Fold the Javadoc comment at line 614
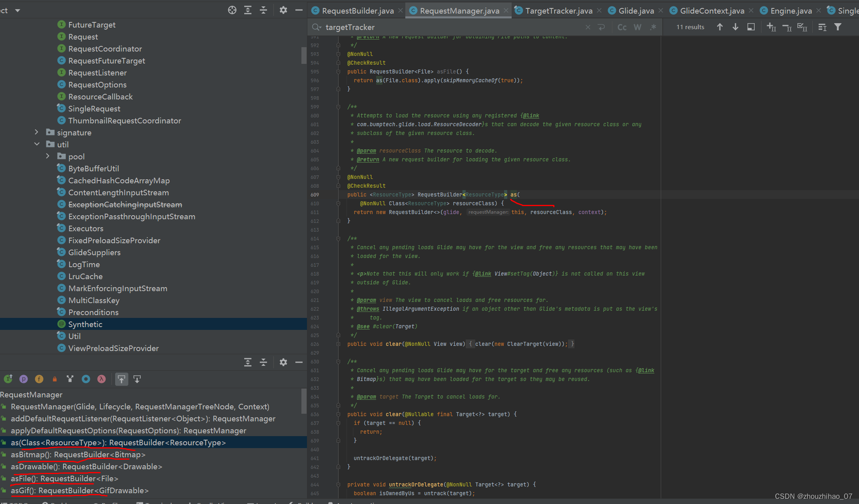 pos(338,238)
